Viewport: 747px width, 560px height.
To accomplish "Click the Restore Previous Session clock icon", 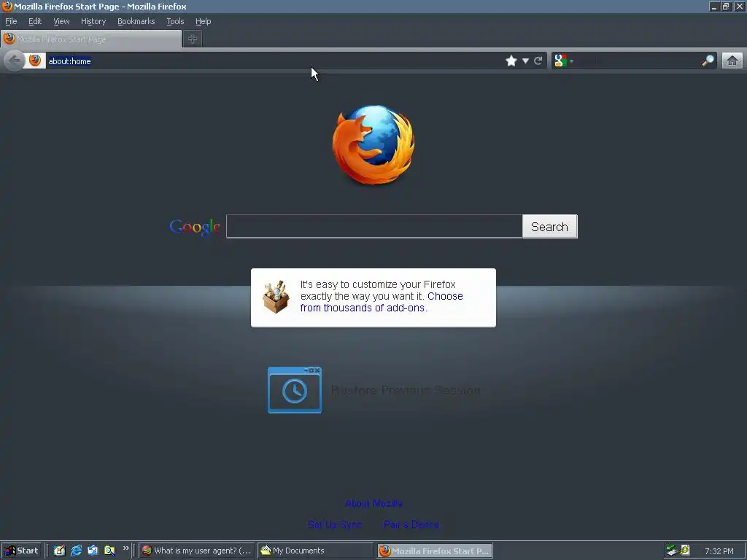I will point(295,390).
